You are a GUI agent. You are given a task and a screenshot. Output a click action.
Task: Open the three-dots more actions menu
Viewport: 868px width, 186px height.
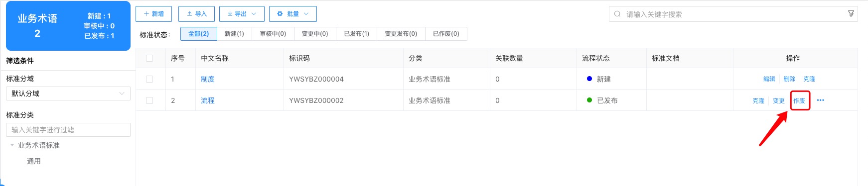coord(821,100)
